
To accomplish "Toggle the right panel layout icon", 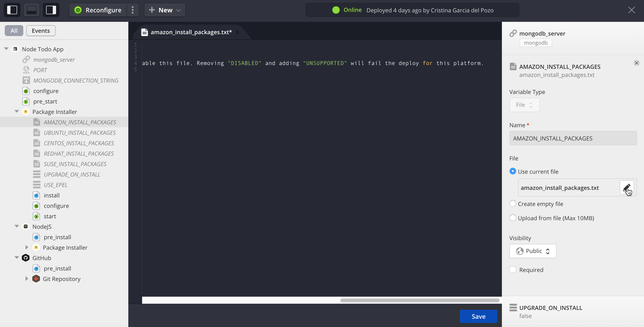I will tap(51, 10).
